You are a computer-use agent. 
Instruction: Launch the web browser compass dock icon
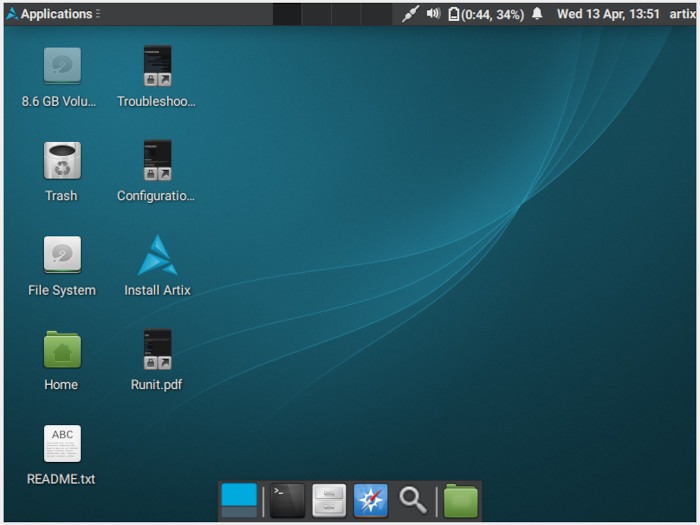371,500
